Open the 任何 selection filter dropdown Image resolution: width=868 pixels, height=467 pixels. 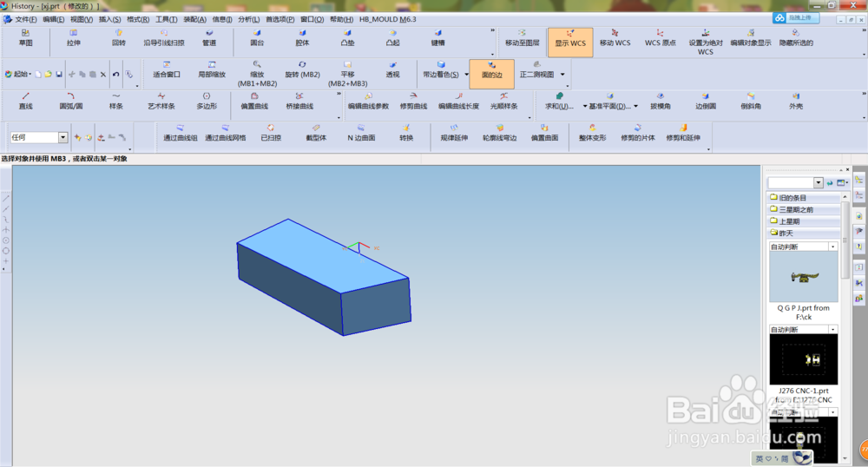(62, 137)
